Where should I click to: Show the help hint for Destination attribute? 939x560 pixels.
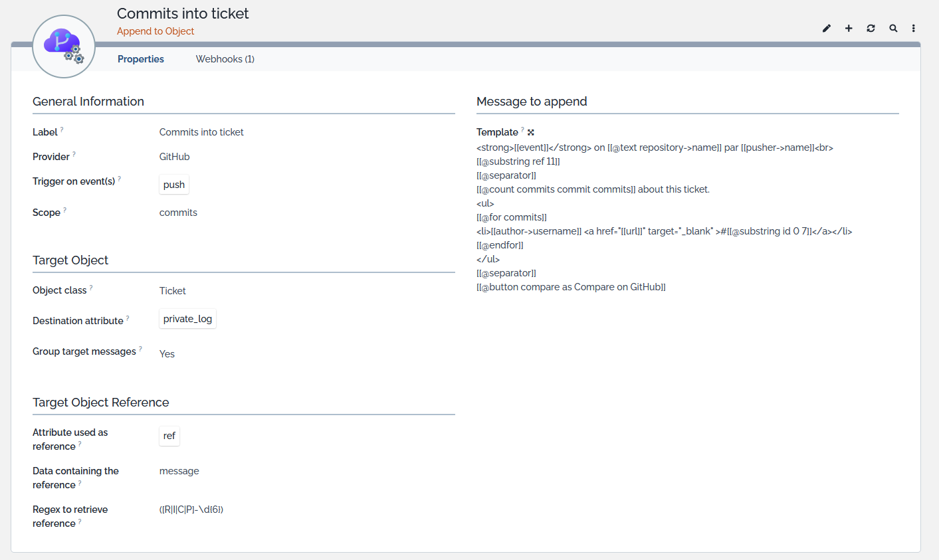pyautogui.click(x=128, y=318)
